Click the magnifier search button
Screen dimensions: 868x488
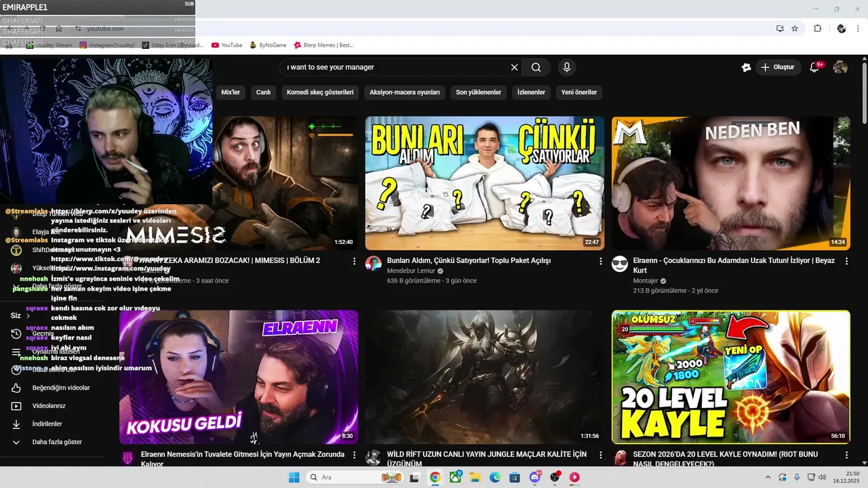(536, 67)
